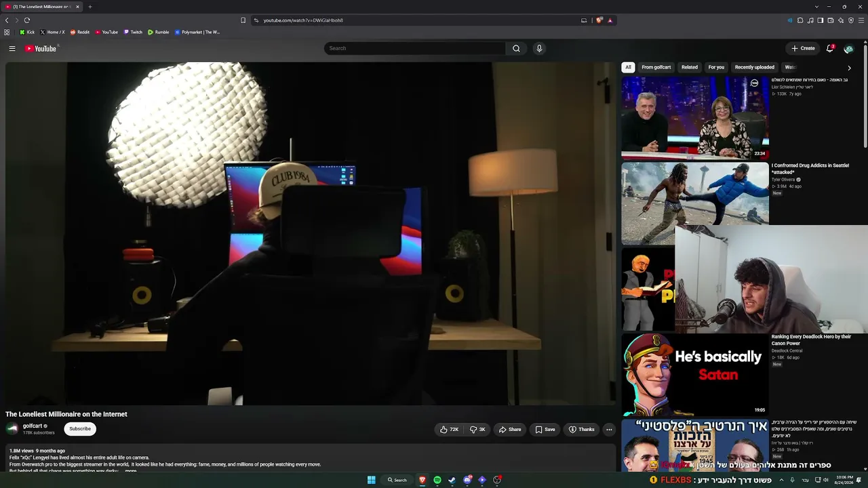Save the video with Save button

[x=545, y=429]
